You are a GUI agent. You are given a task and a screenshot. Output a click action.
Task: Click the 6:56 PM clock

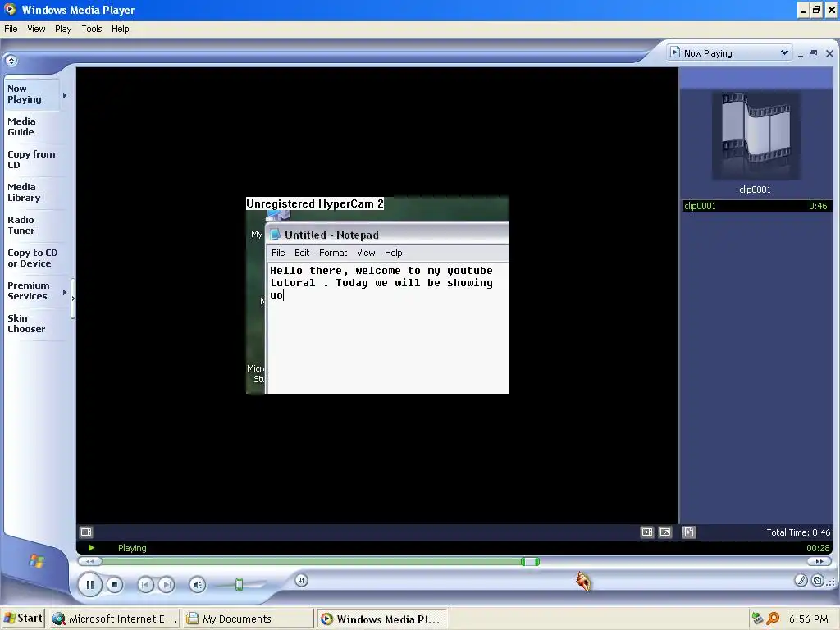(808, 619)
